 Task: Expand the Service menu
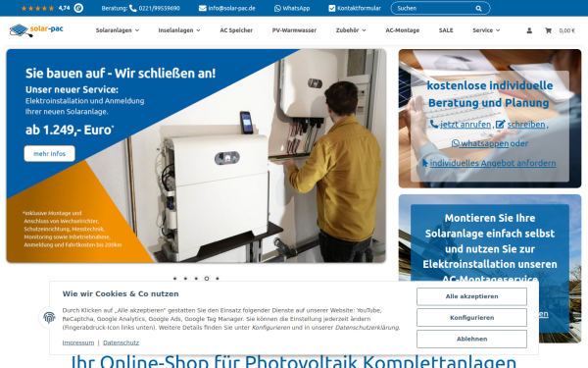pyautogui.click(x=486, y=30)
